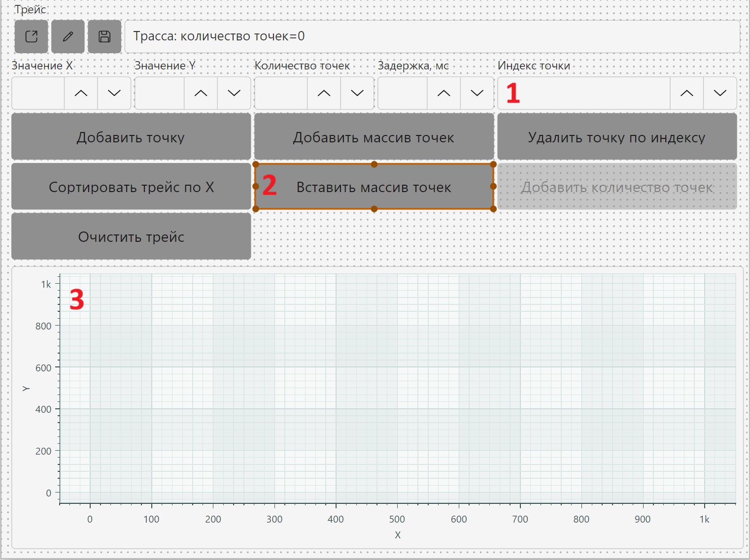The height and width of the screenshot is (560, 750).
Task: Decrease the Задержка, мс value
Action: [477, 93]
